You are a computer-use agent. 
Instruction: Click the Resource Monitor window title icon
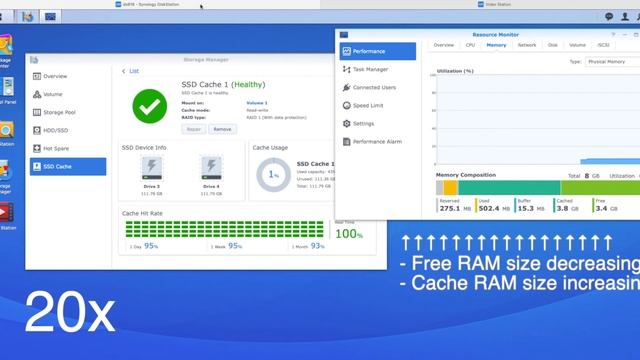(x=344, y=35)
